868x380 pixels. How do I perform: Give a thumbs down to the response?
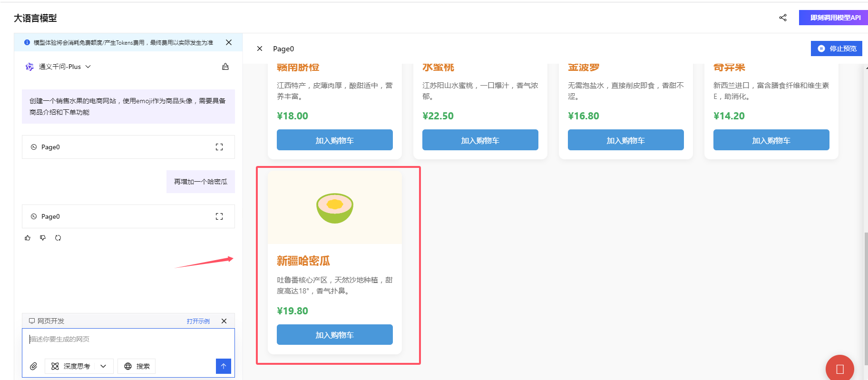tap(42, 237)
